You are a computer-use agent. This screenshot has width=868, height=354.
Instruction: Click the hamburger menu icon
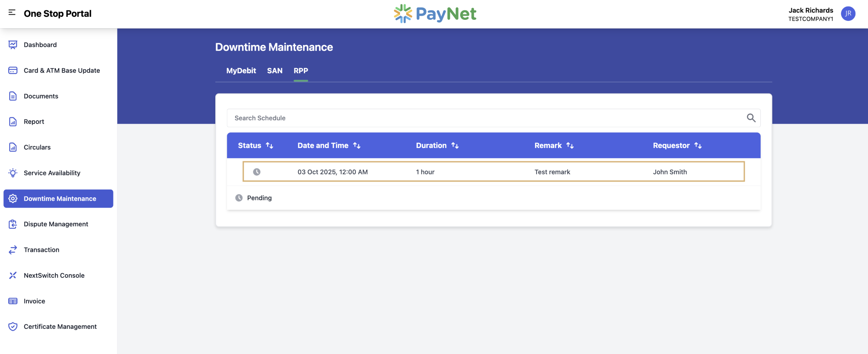(x=12, y=13)
